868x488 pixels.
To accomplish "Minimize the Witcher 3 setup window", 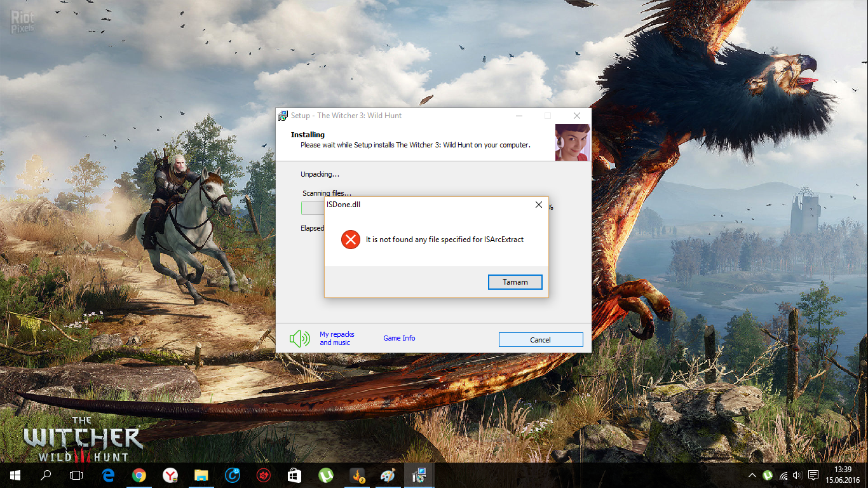I will click(x=519, y=116).
